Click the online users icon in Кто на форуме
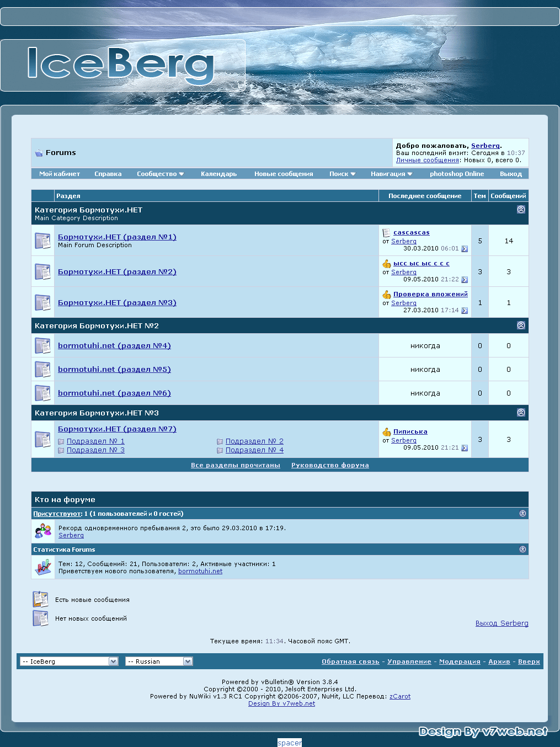This screenshot has width=560, height=747. click(x=42, y=531)
